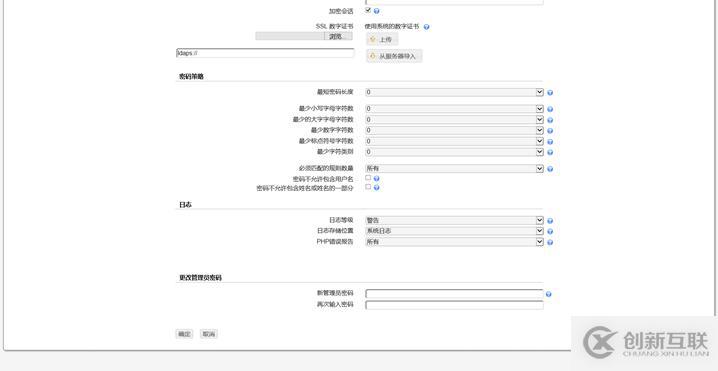Uncheck the 加密会话 checkbox
This screenshot has height=371, width=718.
(368, 10)
